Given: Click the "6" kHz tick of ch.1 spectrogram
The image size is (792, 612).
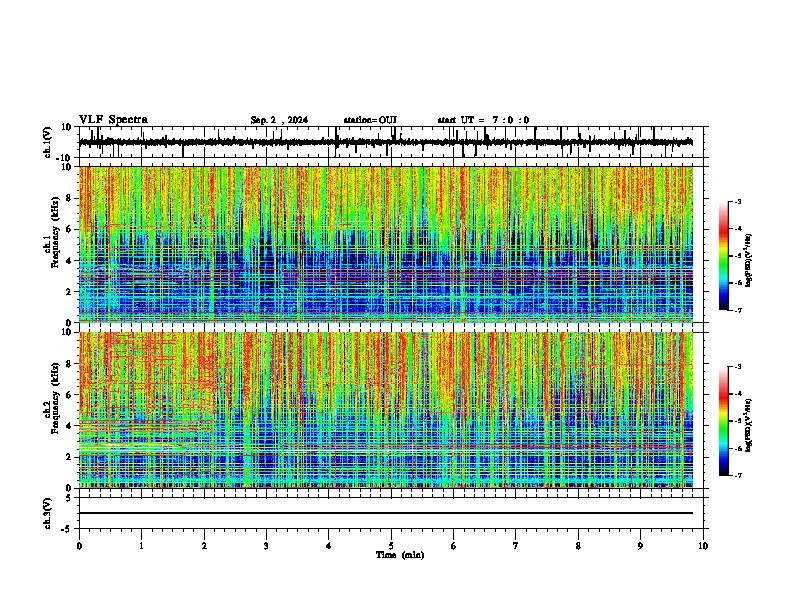Looking at the screenshot, I should click(70, 230).
